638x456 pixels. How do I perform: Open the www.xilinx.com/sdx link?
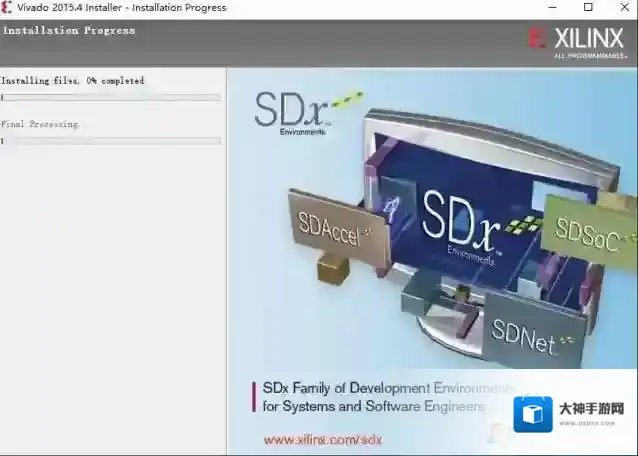tap(322, 439)
